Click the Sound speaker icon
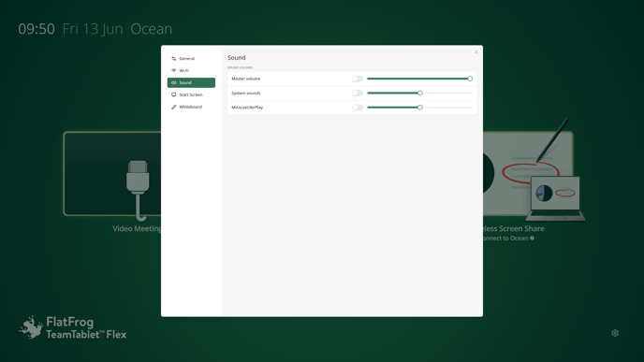644x362 pixels. tap(174, 82)
